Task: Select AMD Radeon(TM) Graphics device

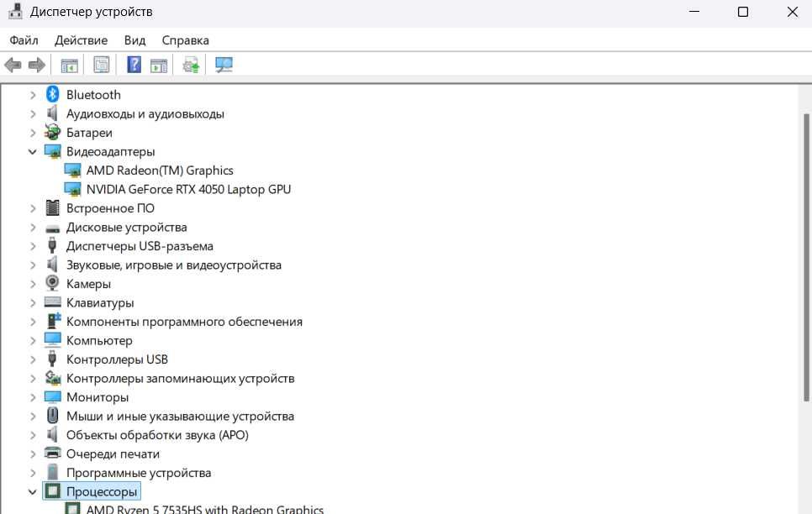Action: click(160, 170)
